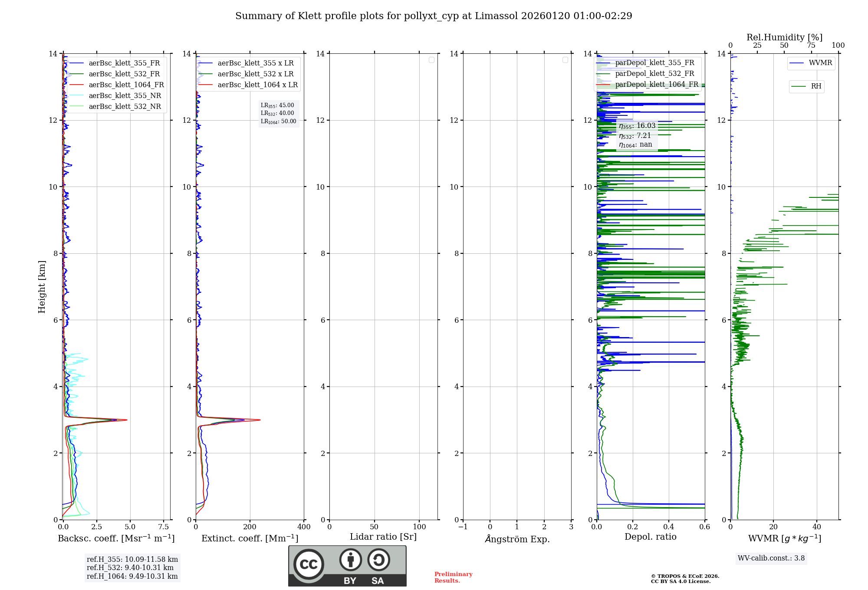Click the aerBsc_klett_1064_FR legend entry
The height and width of the screenshot is (590, 868).
(x=126, y=85)
